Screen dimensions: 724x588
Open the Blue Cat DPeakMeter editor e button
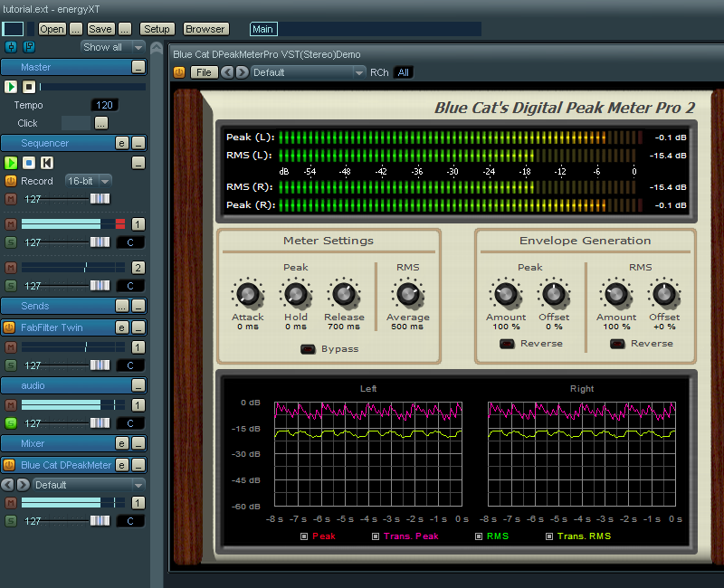(x=121, y=465)
